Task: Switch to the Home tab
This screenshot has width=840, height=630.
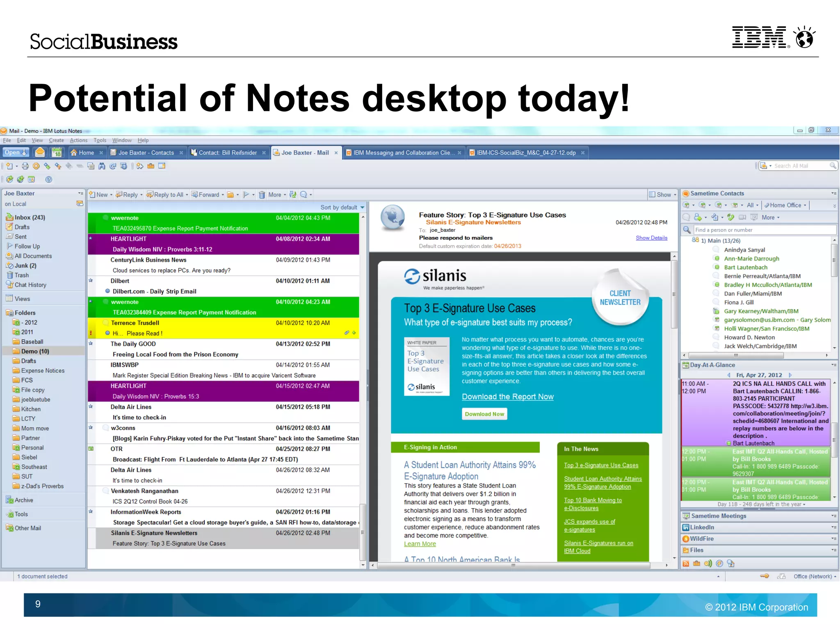Action: [87, 153]
